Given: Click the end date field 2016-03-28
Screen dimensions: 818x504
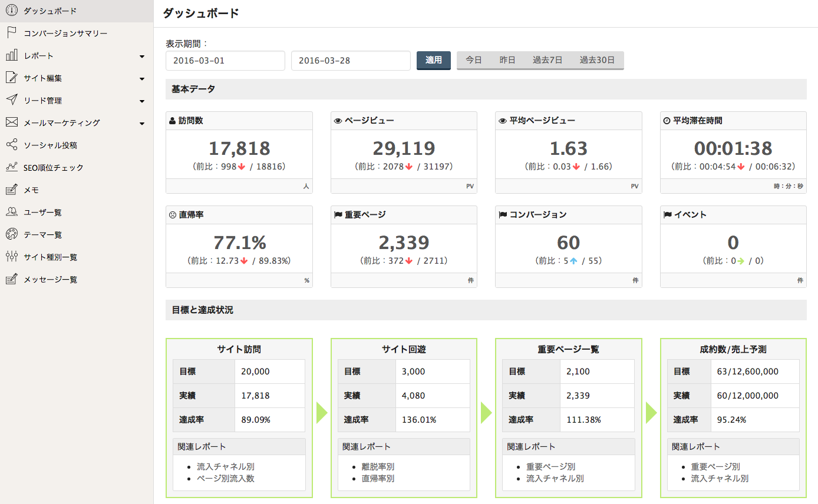Looking at the screenshot, I should [x=351, y=61].
